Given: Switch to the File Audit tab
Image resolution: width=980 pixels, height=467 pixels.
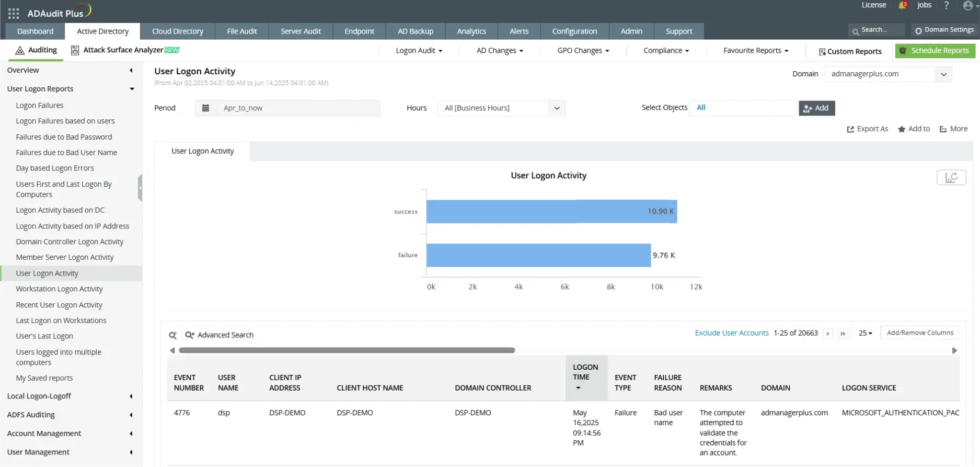Looking at the screenshot, I should tap(242, 31).
